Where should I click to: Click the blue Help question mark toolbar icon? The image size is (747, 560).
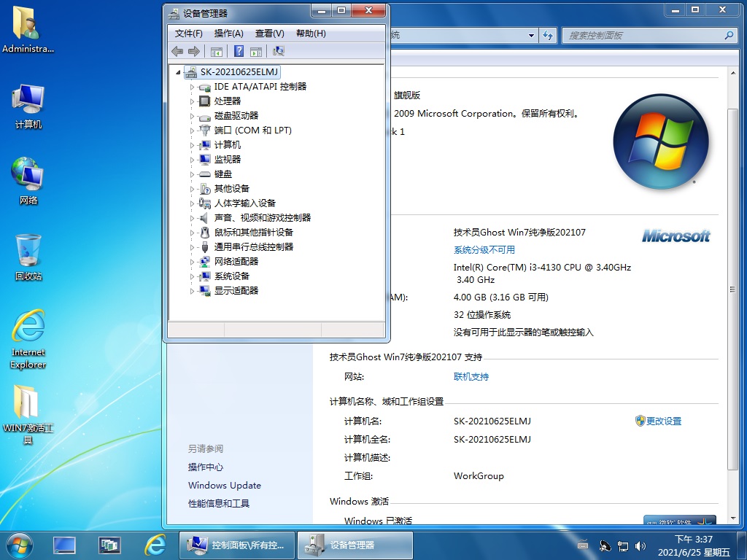238,51
